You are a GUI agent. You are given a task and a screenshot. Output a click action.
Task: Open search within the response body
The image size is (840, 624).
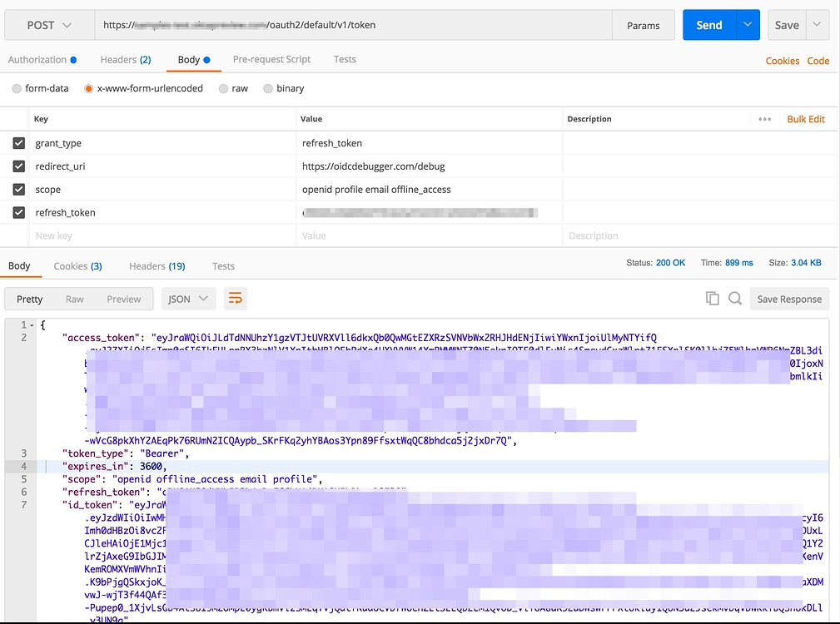pyautogui.click(x=736, y=299)
